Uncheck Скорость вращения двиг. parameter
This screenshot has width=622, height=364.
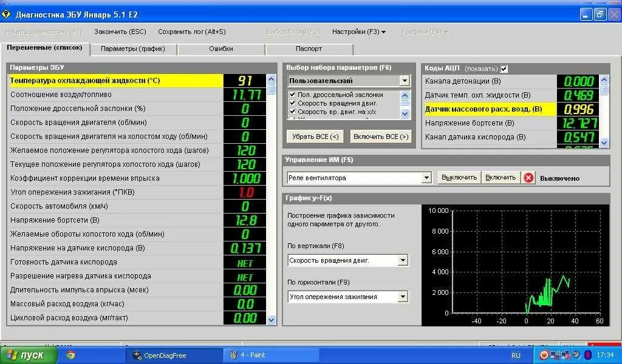(292, 103)
